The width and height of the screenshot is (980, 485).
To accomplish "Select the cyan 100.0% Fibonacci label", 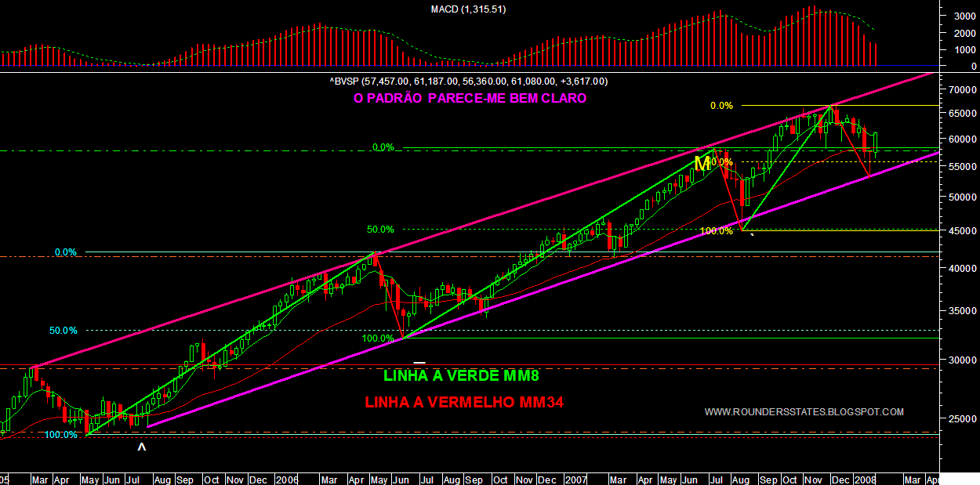I will 61,435.
